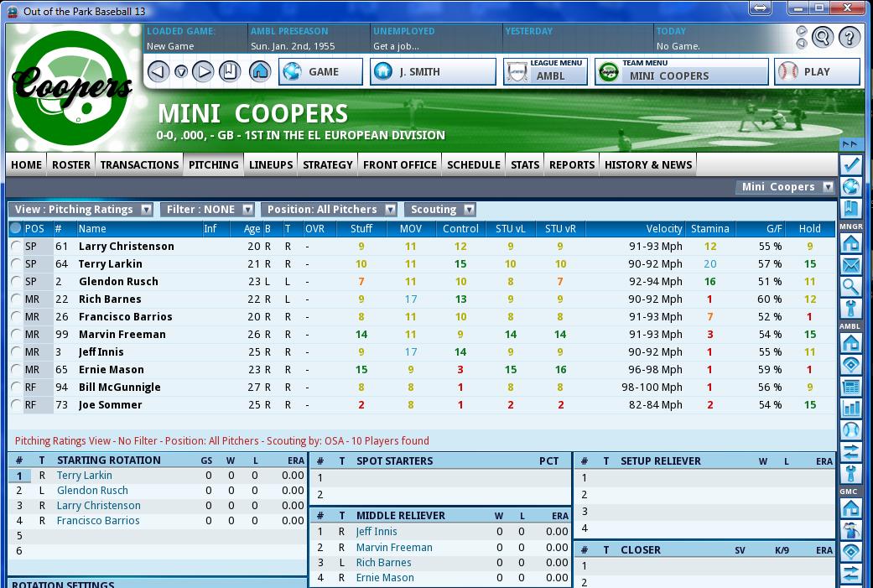Select radio button for Joe Sommer

(x=16, y=405)
